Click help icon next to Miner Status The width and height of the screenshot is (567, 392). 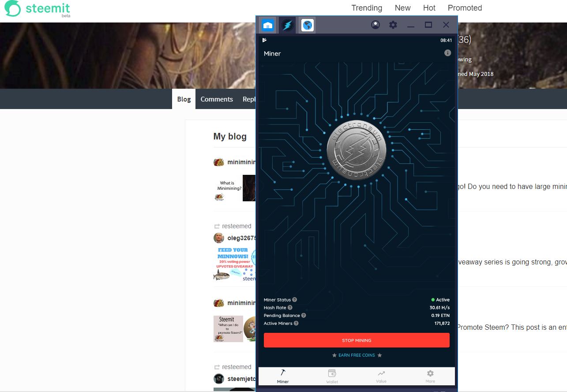click(x=294, y=300)
